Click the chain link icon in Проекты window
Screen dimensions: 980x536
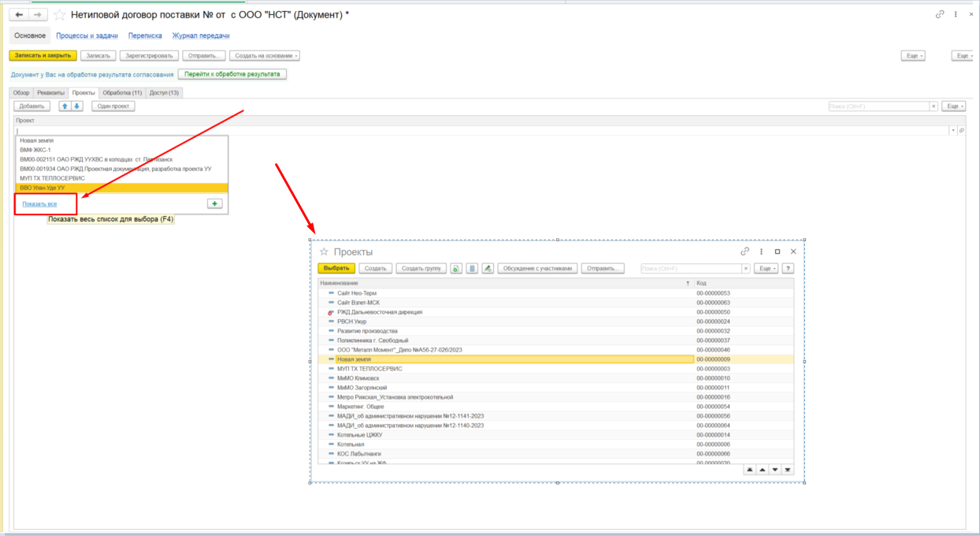pyautogui.click(x=744, y=251)
